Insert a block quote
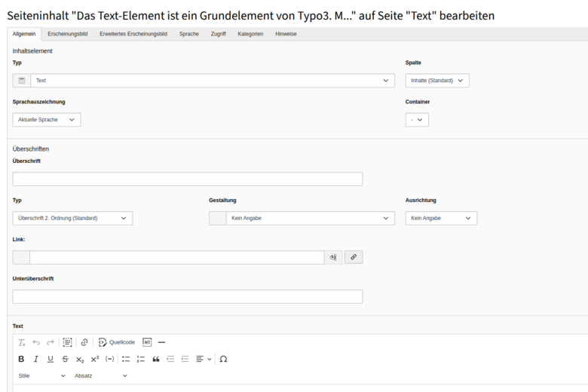This screenshot has height=392, width=588. pyautogui.click(x=156, y=359)
